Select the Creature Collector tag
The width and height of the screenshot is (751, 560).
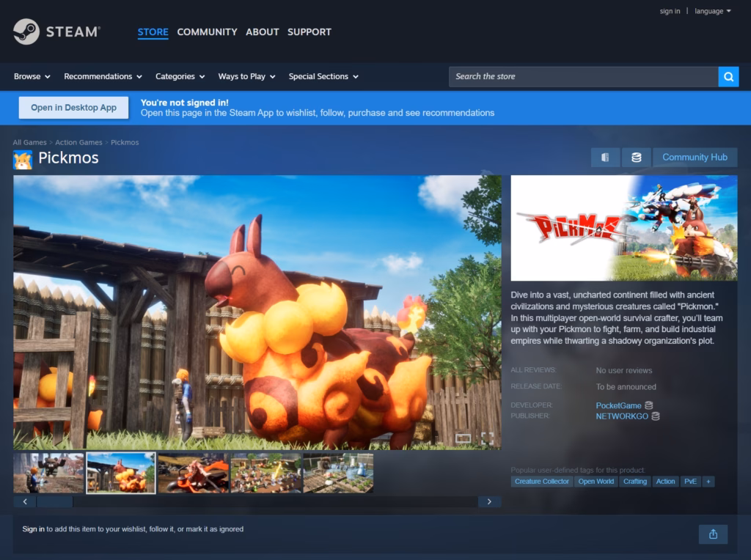[x=542, y=482]
